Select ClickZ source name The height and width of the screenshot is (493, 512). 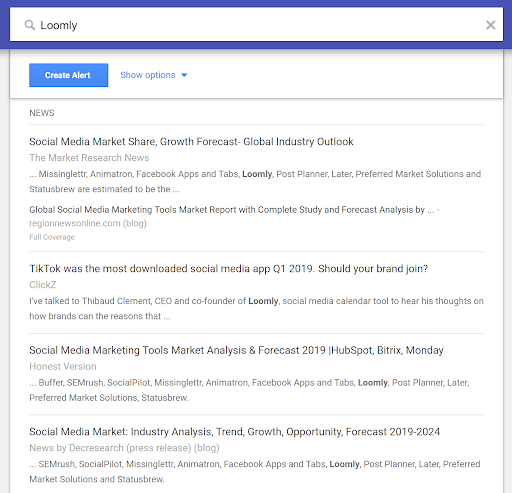tap(43, 285)
